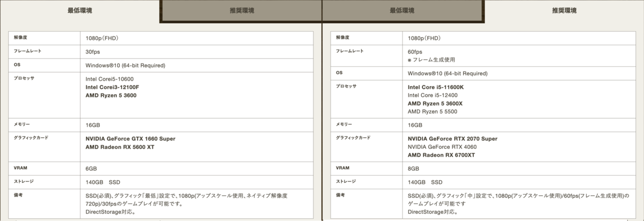Click フレームレート label beside 30fps
644x221 pixels.
[x=27, y=51]
